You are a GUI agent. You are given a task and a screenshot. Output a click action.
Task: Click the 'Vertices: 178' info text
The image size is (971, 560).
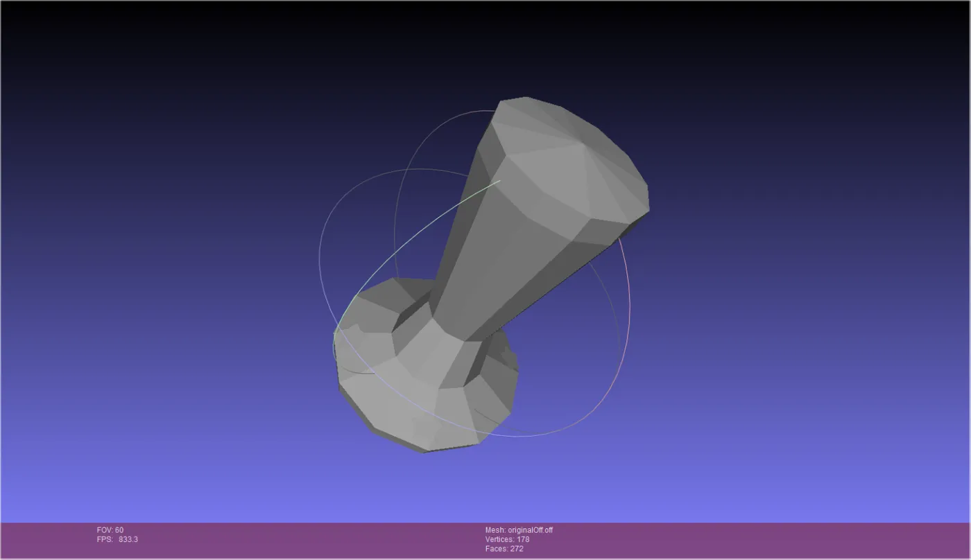pyautogui.click(x=507, y=539)
